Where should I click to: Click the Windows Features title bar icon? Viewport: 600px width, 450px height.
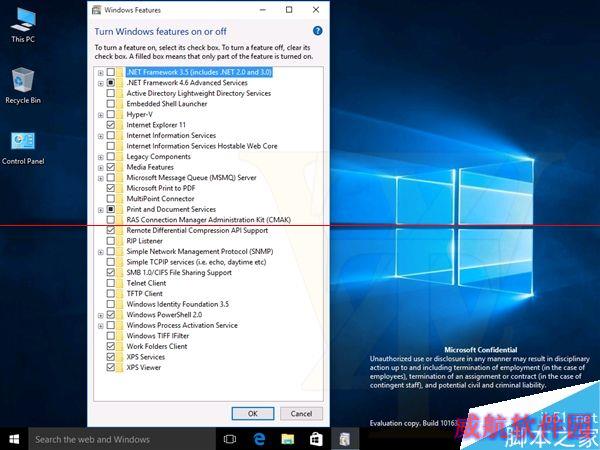click(96, 10)
